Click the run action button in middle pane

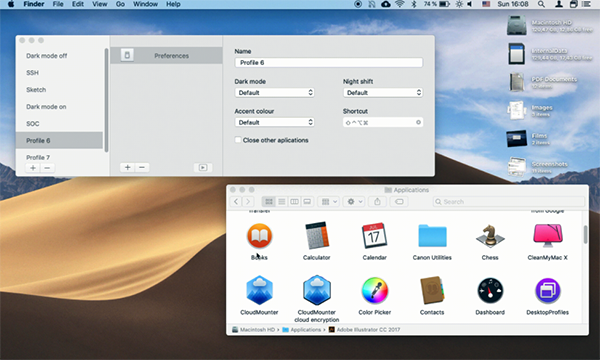coord(203,168)
